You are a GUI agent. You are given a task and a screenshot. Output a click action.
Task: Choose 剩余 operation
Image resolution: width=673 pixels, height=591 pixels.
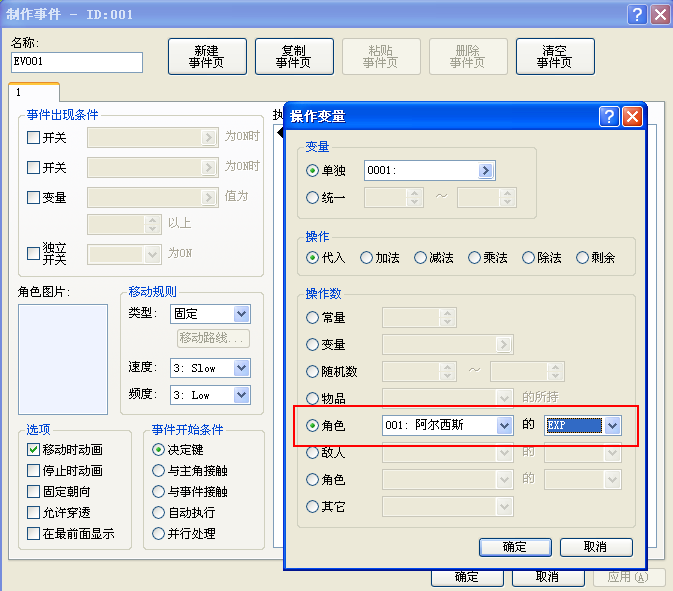tap(582, 258)
